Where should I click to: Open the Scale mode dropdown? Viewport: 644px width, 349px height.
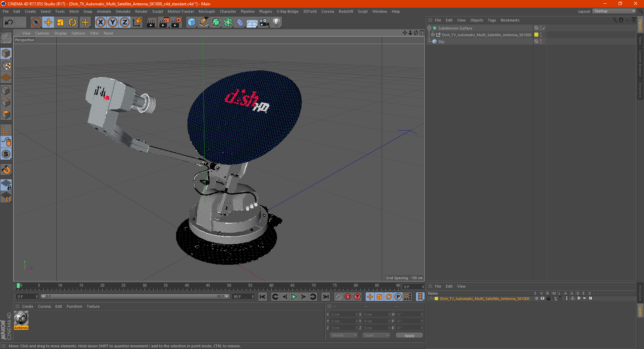click(x=376, y=335)
